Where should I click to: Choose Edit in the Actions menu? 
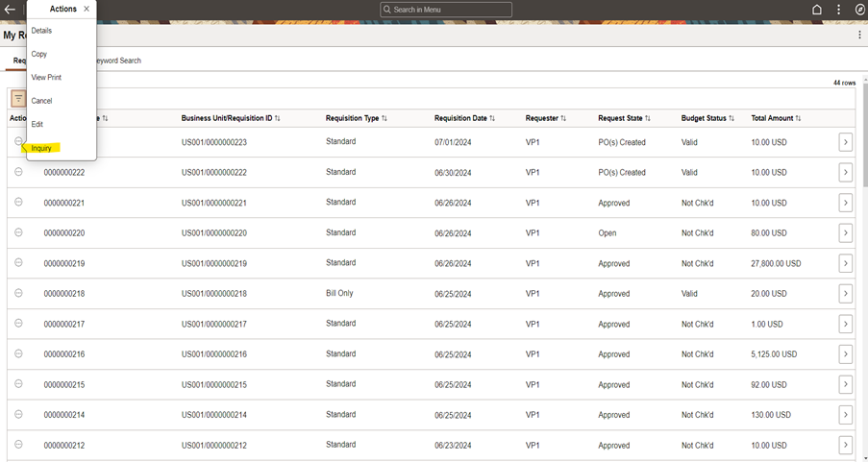point(37,125)
